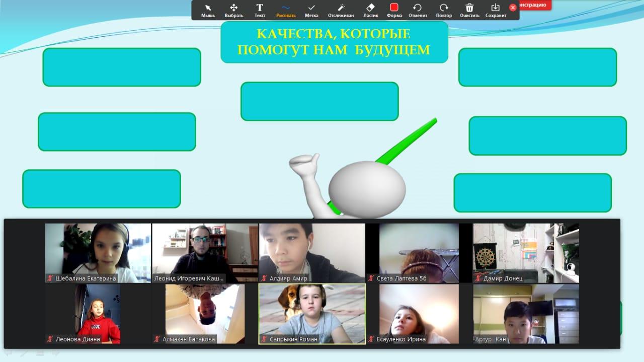This screenshot has height=362, width=644.
Task: Click the slide title 'Качества, которые помогут' box
Action: 334,42
